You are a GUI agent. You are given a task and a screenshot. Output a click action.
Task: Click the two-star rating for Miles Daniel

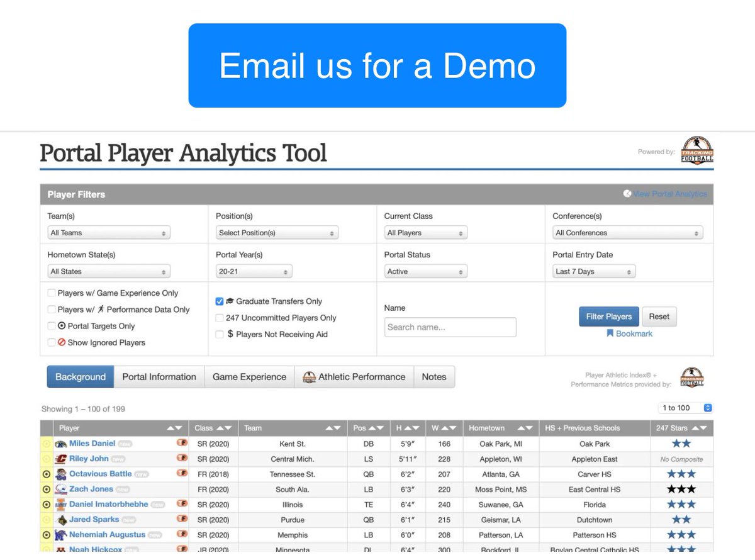[681, 444]
